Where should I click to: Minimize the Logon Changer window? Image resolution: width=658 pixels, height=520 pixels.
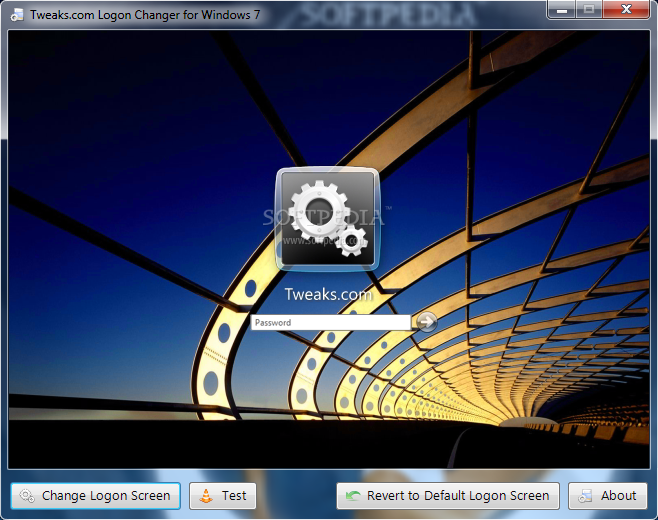pos(561,9)
